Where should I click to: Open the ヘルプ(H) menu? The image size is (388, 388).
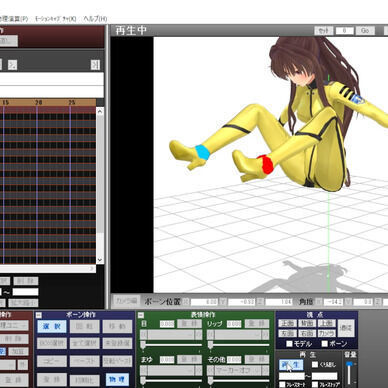95,19
